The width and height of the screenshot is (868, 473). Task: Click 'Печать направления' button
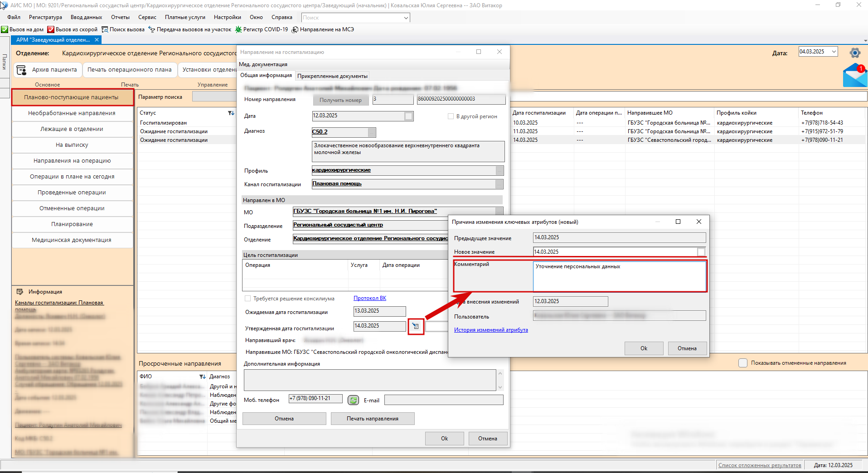point(373,419)
